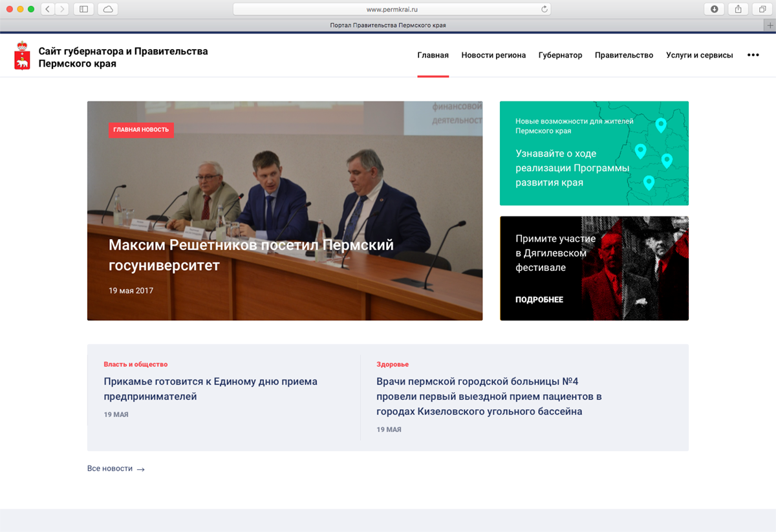Screen dimensions: 776x532
Task: Open Новости региона menu item
Action: (x=493, y=55)
